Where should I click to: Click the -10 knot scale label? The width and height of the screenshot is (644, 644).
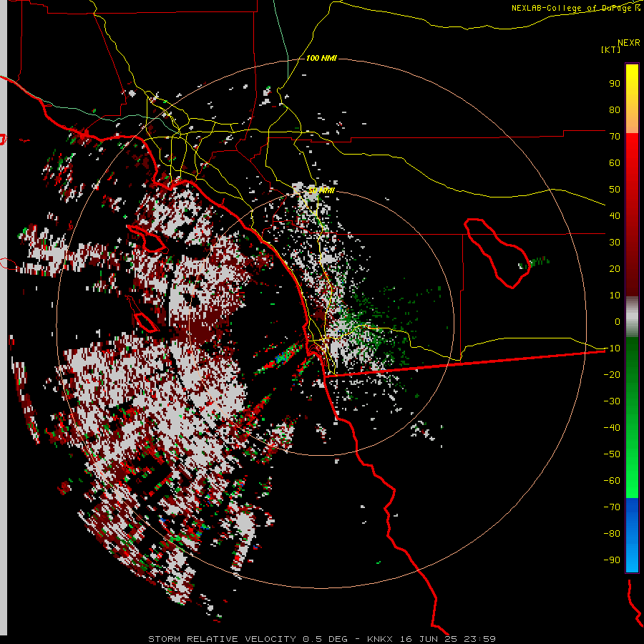click(x=612, y=348)
